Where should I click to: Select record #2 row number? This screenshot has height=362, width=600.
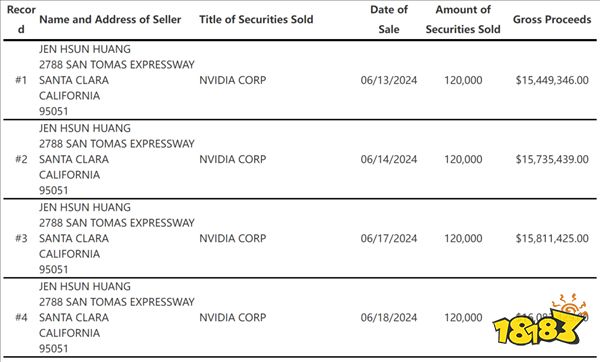(x=21, y=159)
